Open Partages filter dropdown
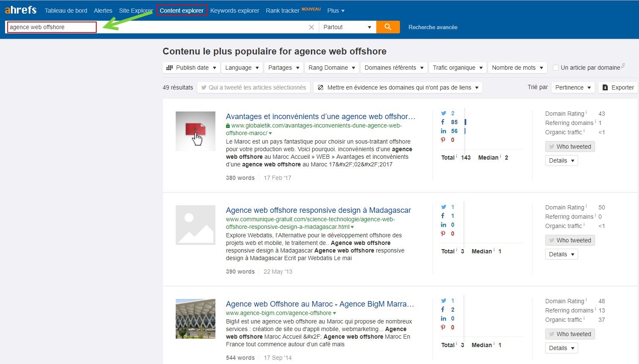 coord(284,68)
